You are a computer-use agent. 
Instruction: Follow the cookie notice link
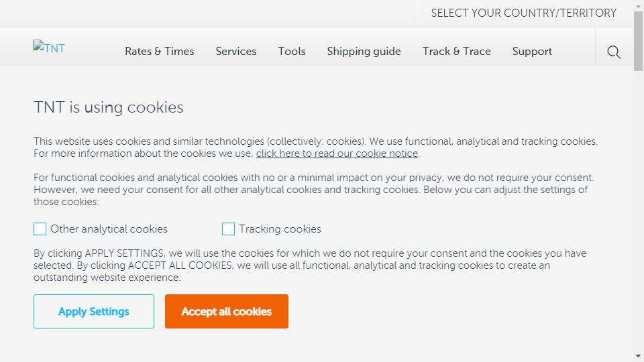tap(337, 154)
